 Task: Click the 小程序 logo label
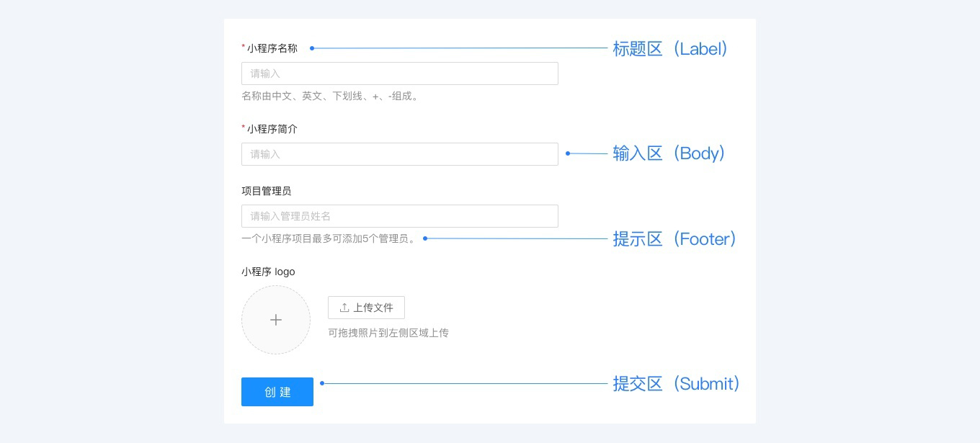coord(268,272)
